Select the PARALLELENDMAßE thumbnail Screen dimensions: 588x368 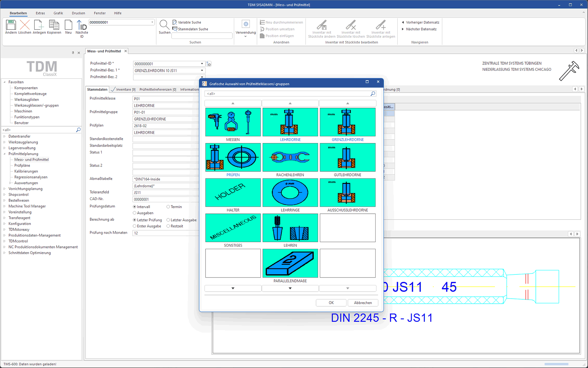tap(290, 263)
